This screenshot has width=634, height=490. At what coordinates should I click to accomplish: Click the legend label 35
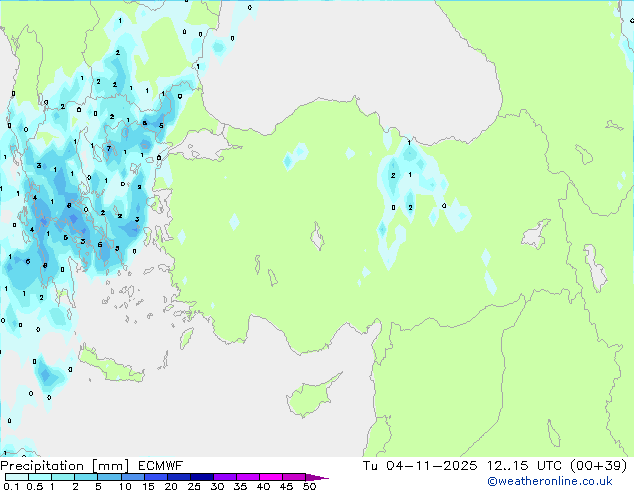click(240, 486)
